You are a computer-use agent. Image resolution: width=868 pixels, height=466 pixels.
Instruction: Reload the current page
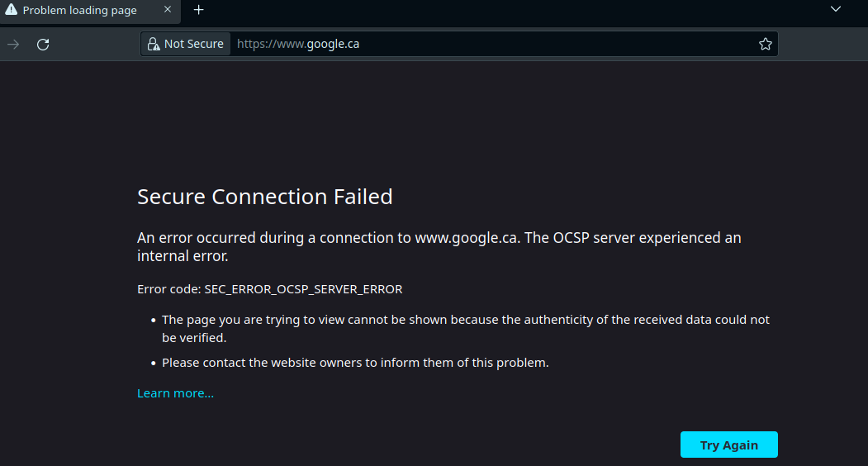click(43, 44)
